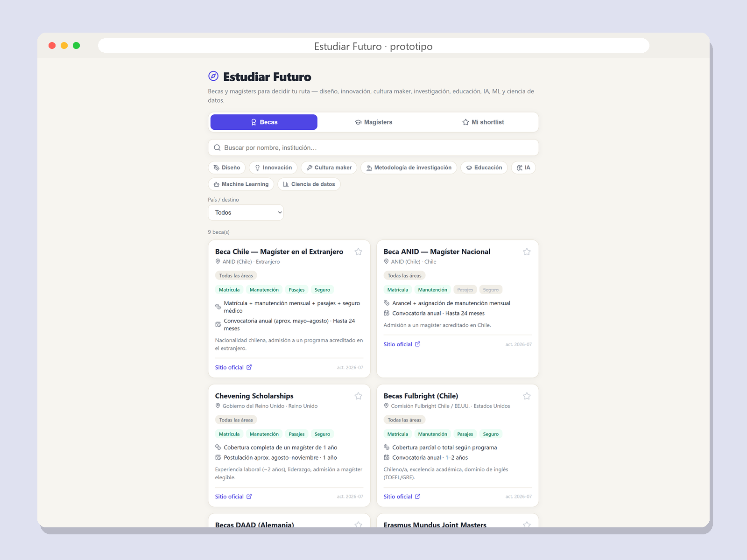Filter by the Innovación chip
This screenshot has height=560, width=747.
273,168
